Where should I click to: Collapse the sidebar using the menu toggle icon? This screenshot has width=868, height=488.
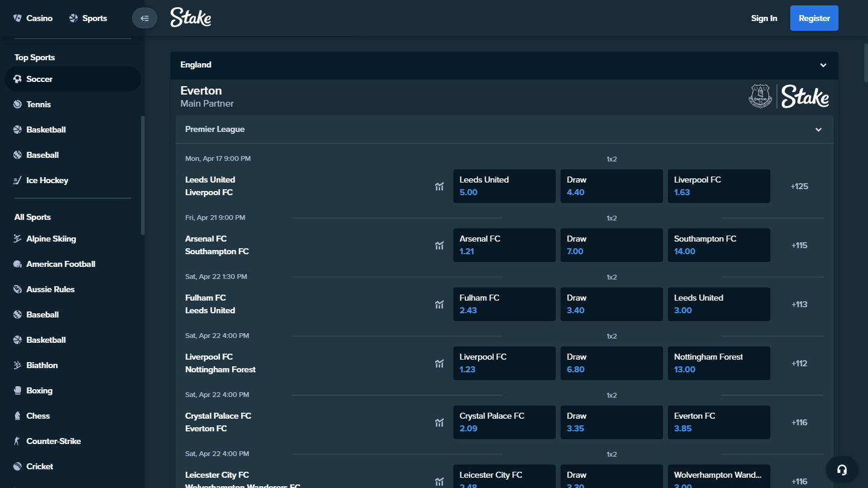144,18
